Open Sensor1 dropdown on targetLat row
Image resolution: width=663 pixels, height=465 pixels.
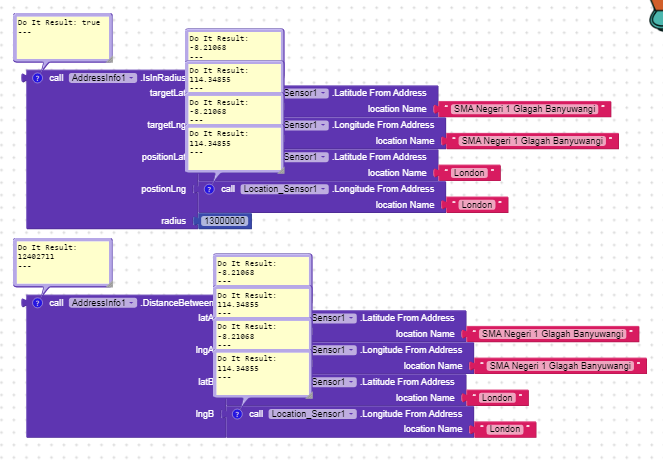coord(306,93)
